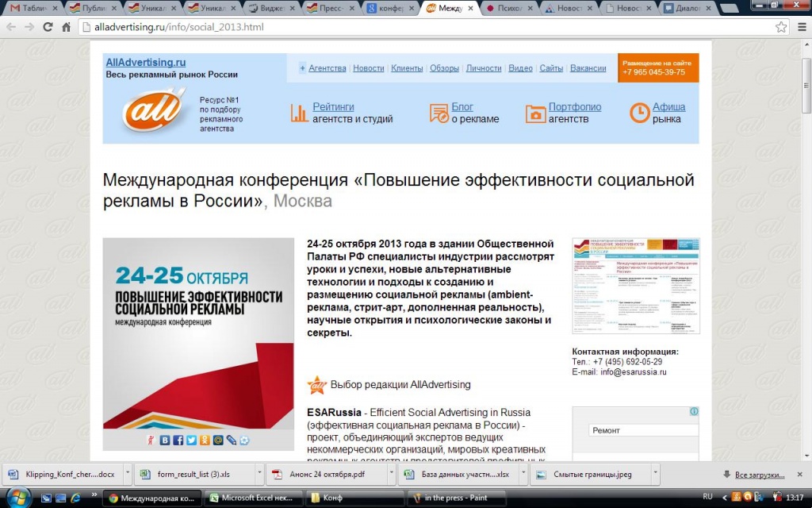
Task: Click the star 'Выбор редакции' badge icon
Action: pos(317,385)
